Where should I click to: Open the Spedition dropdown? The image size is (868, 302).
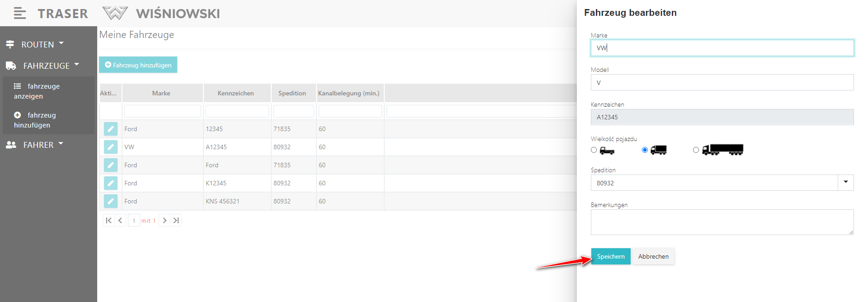pos(845,183)
